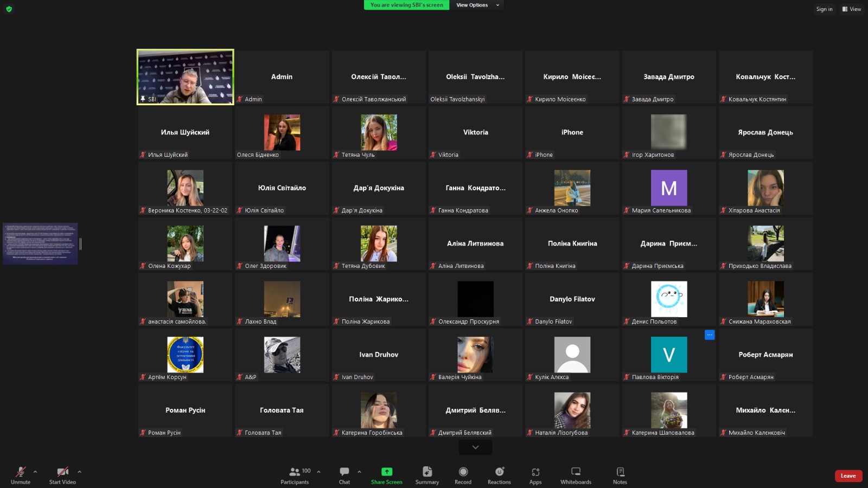This screenshot has width=868, height=488.
Task: Click the Sign in link
Action: pyautogui.click(x=824, y=9)
